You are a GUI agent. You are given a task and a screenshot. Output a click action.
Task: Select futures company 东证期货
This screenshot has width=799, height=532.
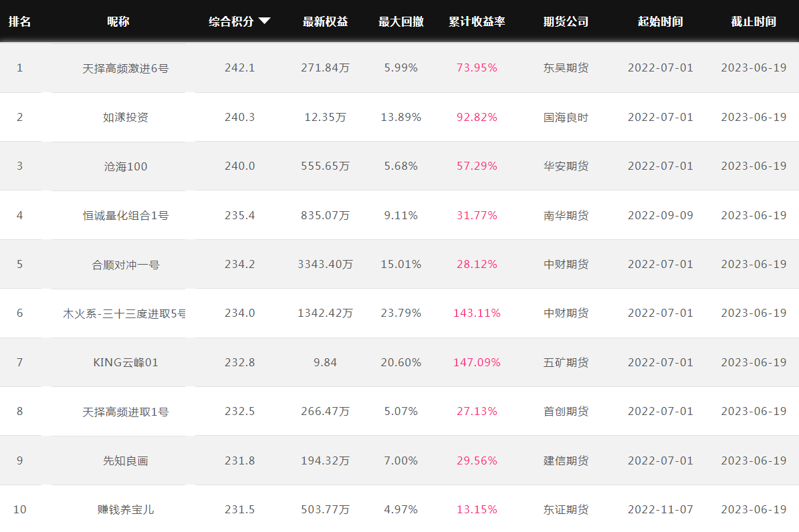point(566,509)
